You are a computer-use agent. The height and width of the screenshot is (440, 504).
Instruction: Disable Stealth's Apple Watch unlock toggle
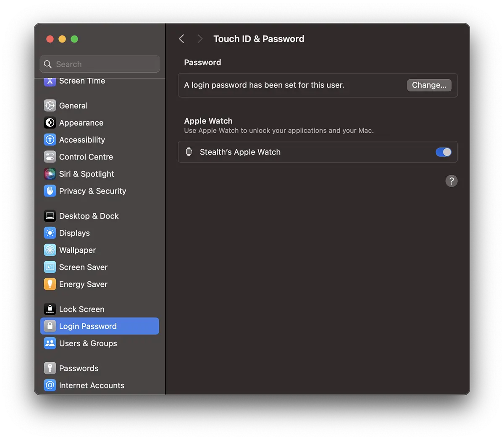444,152
